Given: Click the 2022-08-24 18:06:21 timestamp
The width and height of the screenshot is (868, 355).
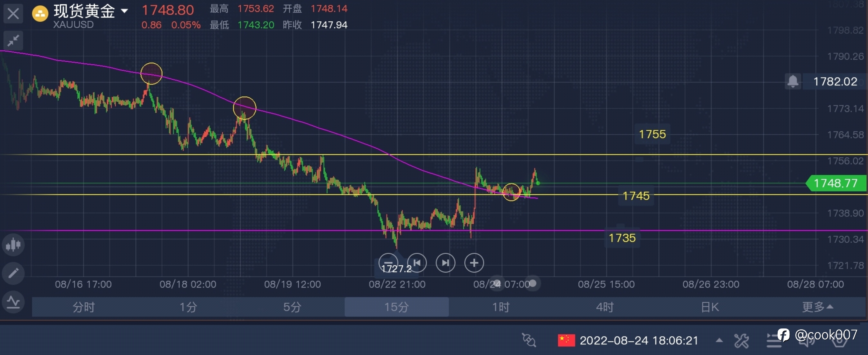Looking at the screenshot, I should (x=639, y=340).
